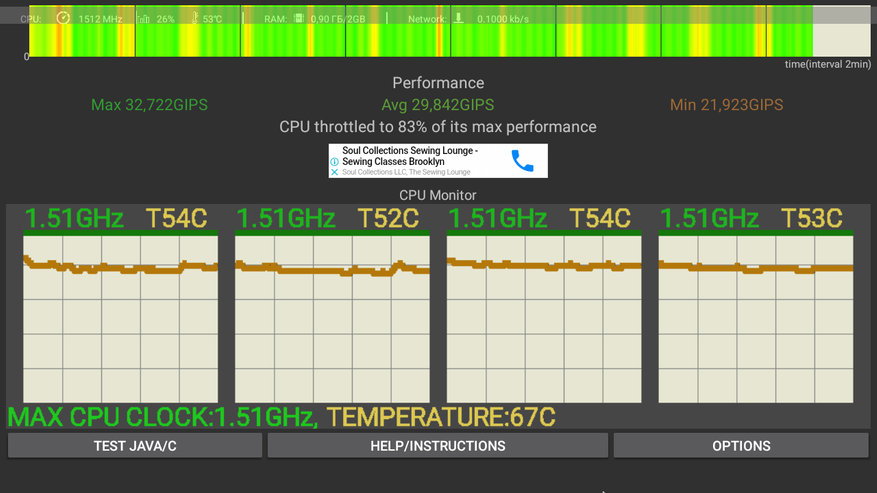Viewport: 877px width, 493px height.
Task: Click the T54C label of the first core
Action: pos(176,218)
